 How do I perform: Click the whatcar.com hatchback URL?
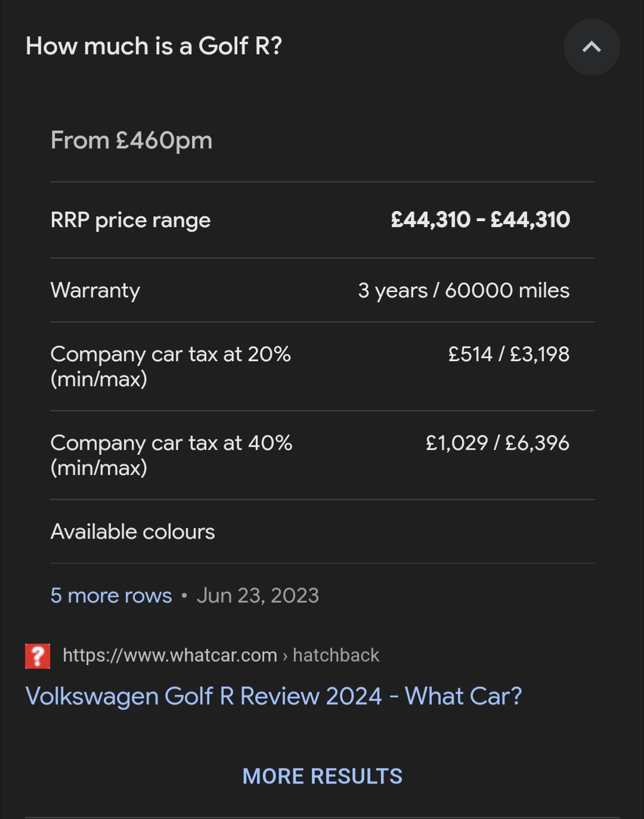pos(170,655)
